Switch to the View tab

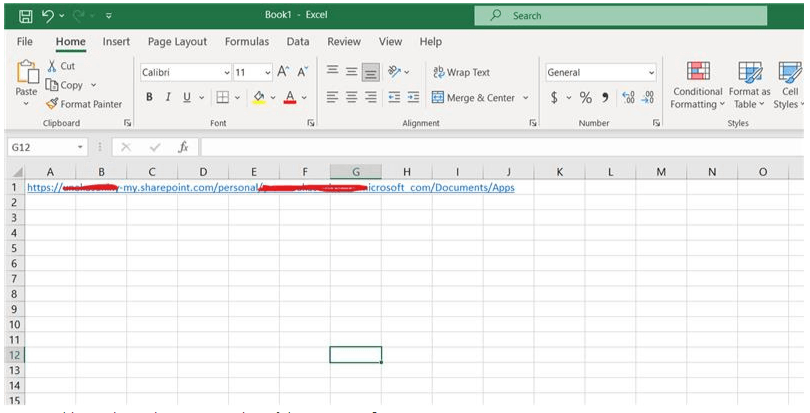click(x=390, y=41)
